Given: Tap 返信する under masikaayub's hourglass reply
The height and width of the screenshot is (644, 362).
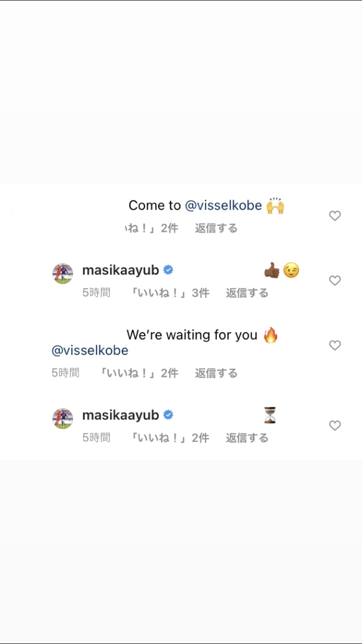Looking at the screenshot, I should click(247, 437).
